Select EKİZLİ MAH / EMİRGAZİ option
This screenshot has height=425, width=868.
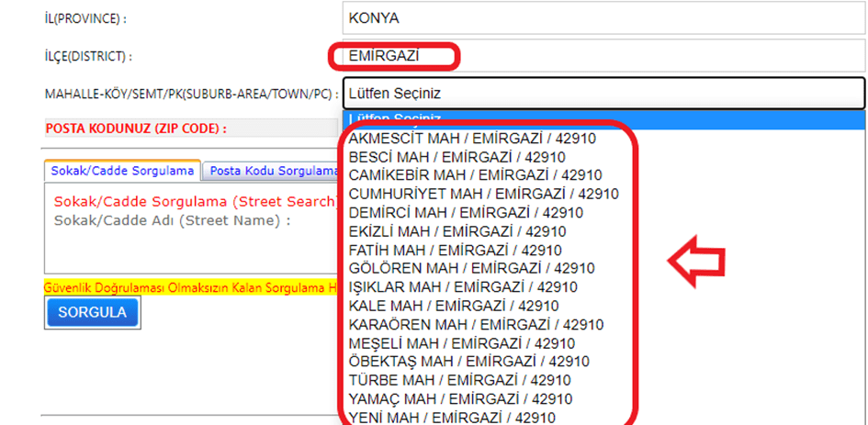(x=457, y=231)
